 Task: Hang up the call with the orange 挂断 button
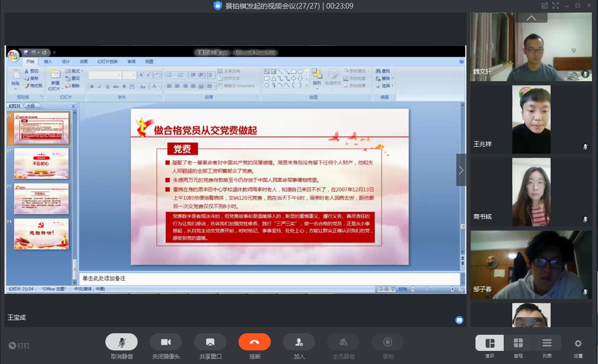coord(255,342)
